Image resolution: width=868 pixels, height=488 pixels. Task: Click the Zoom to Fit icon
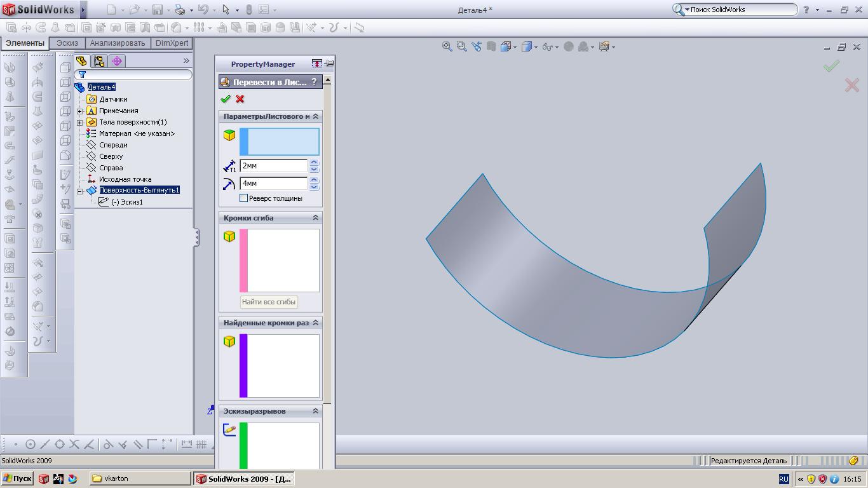447,46
